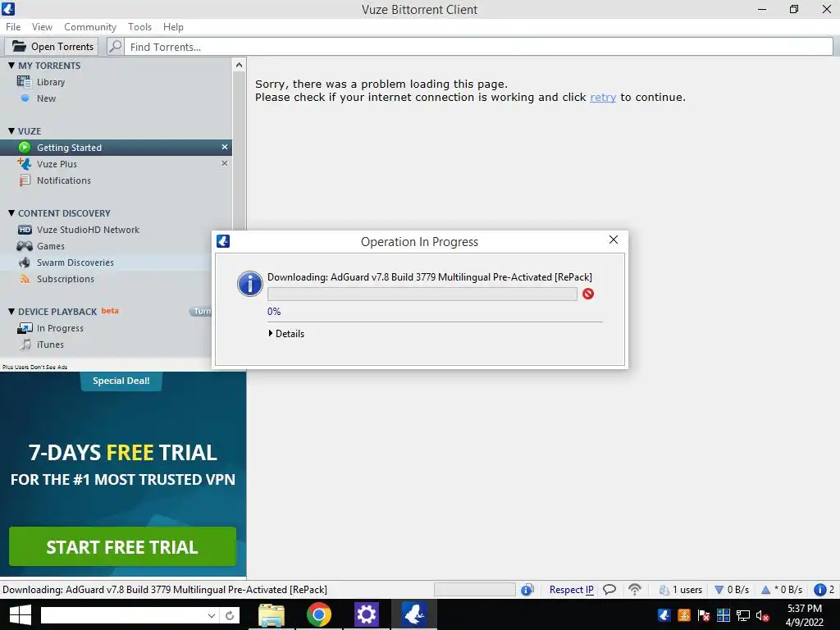This screenshot has height=630, width=840.
Task: Click the Special Deal! banner tag
Action: tap(121, 381)
